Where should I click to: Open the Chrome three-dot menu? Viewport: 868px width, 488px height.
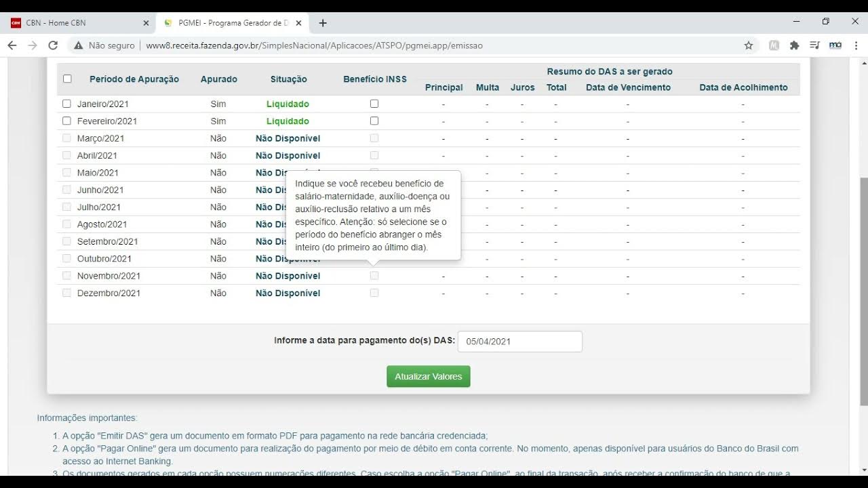(856, 45)
